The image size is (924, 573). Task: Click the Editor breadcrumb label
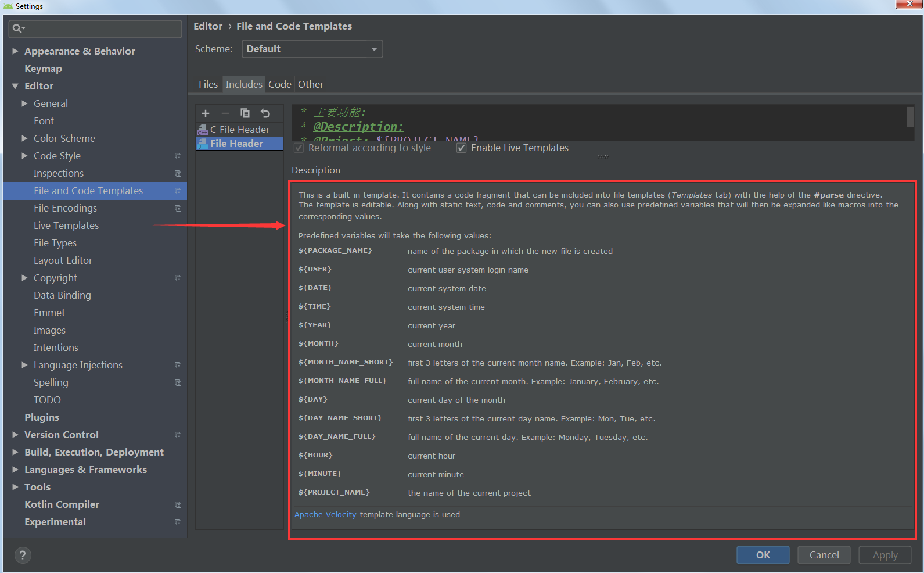tap(208, 26)
